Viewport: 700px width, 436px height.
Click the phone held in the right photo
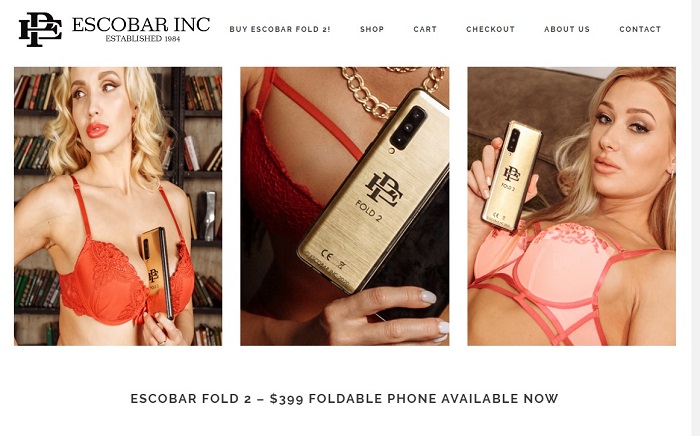[512, 176]
